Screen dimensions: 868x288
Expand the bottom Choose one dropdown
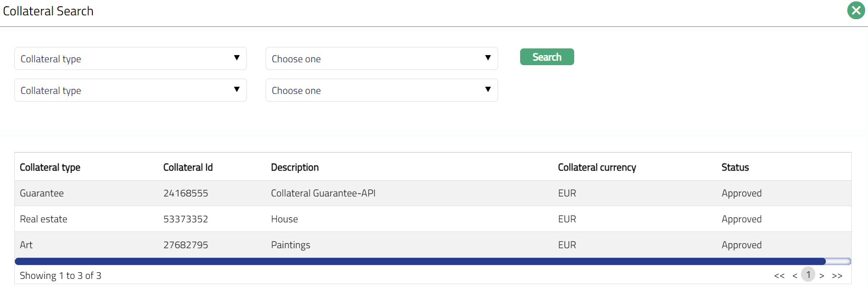[x=381, y=90]
